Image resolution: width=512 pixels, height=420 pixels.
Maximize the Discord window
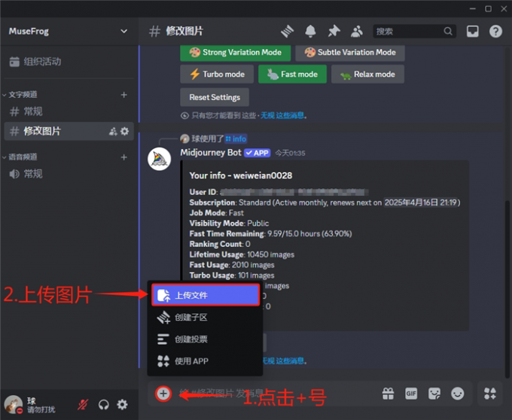(x=488, y=9)
